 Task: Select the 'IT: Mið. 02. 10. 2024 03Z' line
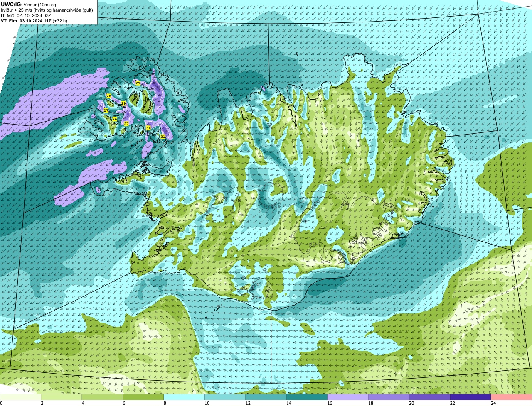coord(26,15)
